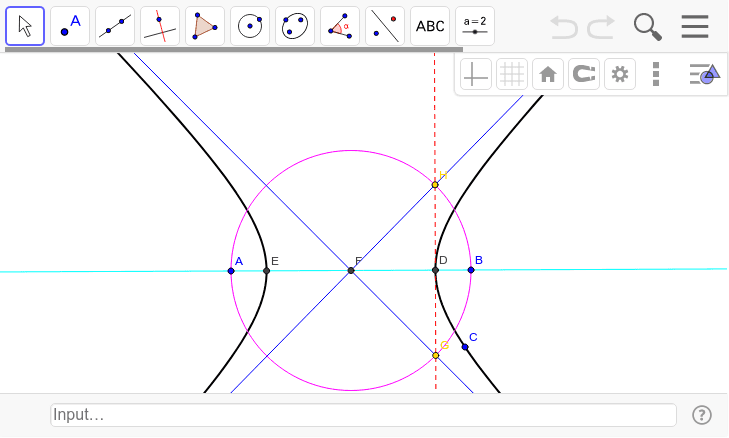
Task: Select the Line through two points tool
Action: 115,26
